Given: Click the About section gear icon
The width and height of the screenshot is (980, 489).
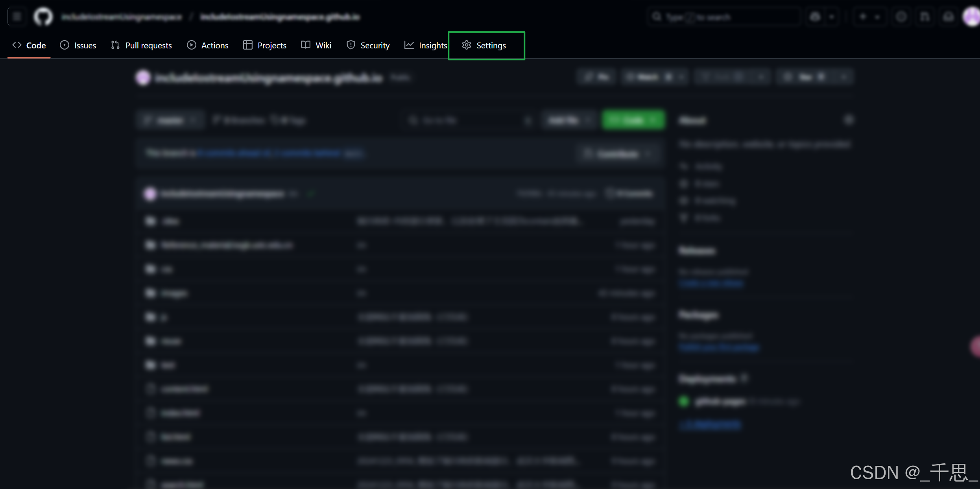Looking at the screenshot, I should [849, 120].
